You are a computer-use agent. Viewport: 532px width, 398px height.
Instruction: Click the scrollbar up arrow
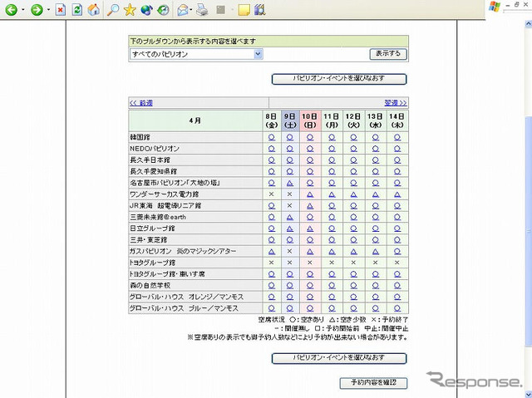tap(529, 24)
